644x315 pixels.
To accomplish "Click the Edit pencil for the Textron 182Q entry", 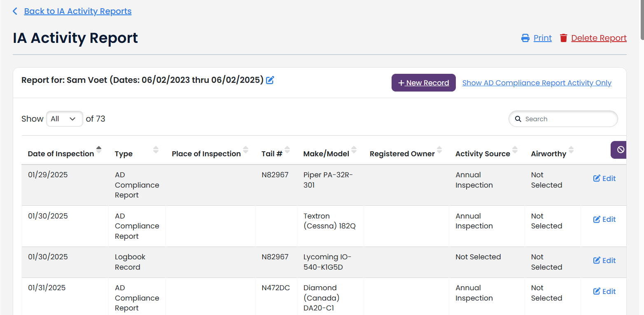I will click(x=597, y=219).
